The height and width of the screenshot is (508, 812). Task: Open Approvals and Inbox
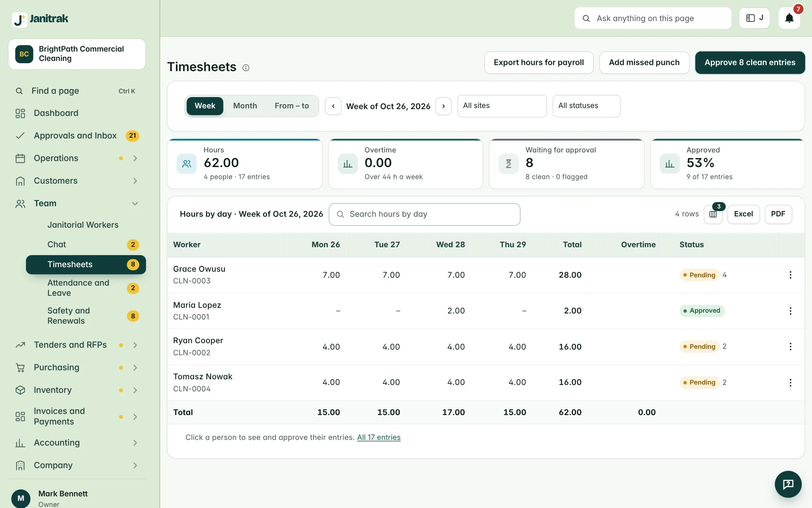(77, 135)
